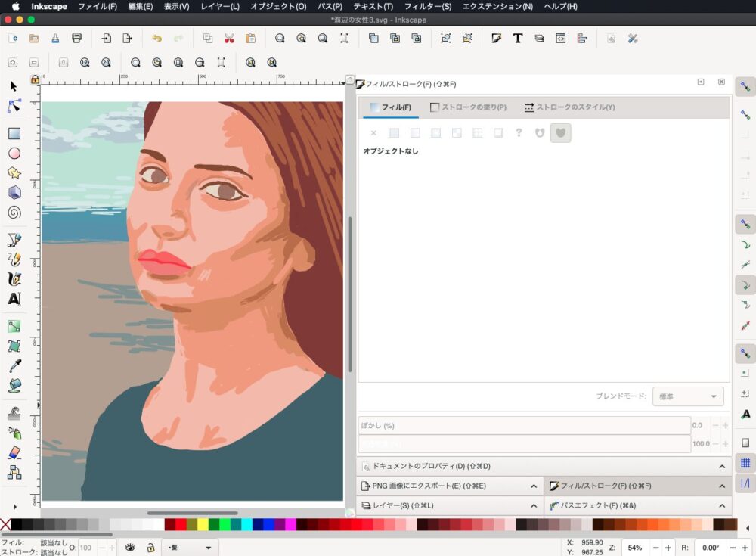Pick the yellow swatch in the color palette
Image resolution: width=756 pixels, height=556 pixels.
[x=203, y=525]
